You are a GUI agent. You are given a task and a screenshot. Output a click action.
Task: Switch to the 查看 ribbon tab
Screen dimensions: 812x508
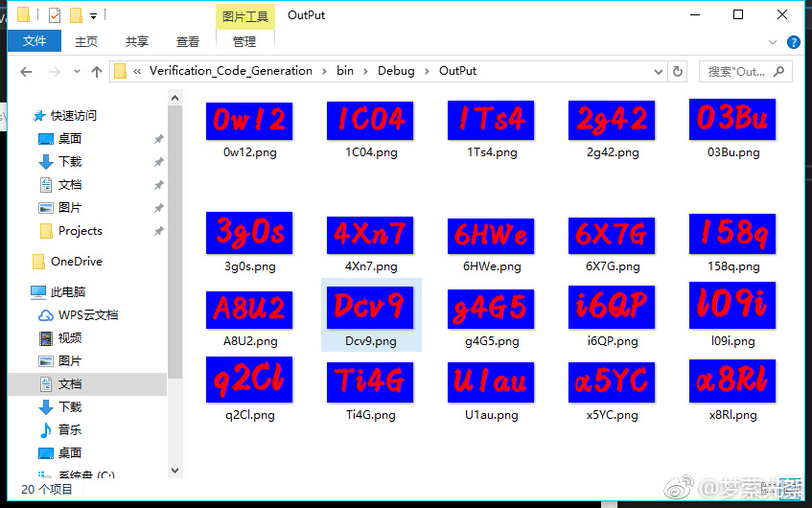pyautogui.click(x=188, y=41)
